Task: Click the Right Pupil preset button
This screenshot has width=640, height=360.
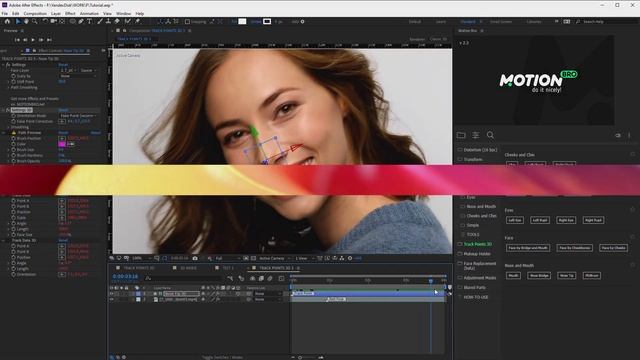Action: click(x=593, y=220)
